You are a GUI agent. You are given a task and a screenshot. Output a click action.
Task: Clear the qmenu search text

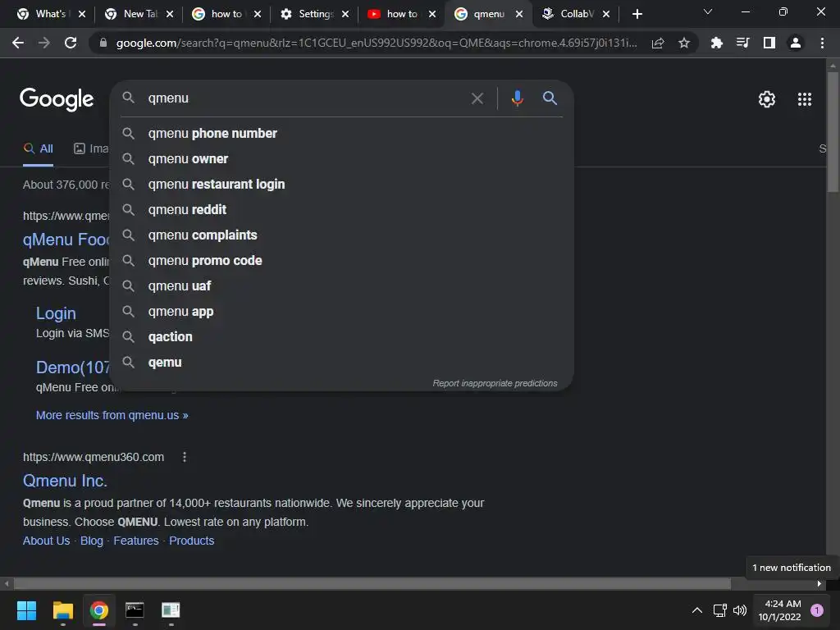[x=477, y=98]
